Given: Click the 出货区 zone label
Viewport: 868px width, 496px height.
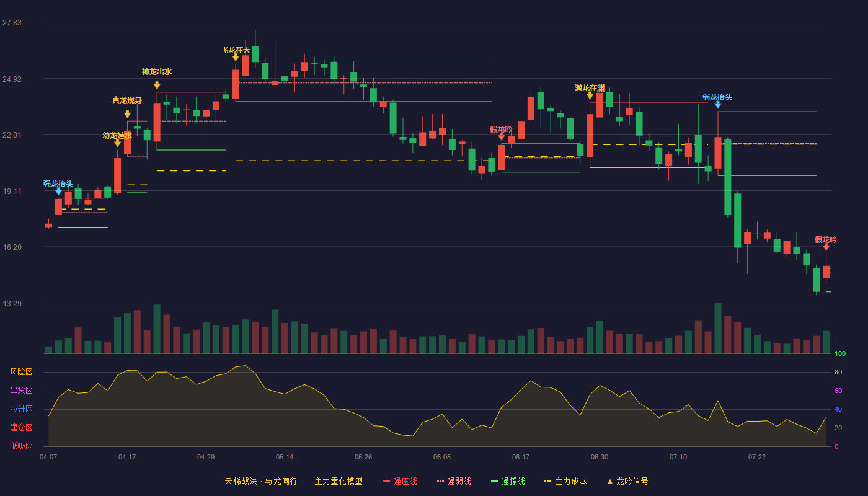Looking at the screenshot, I should click(21, 391).
